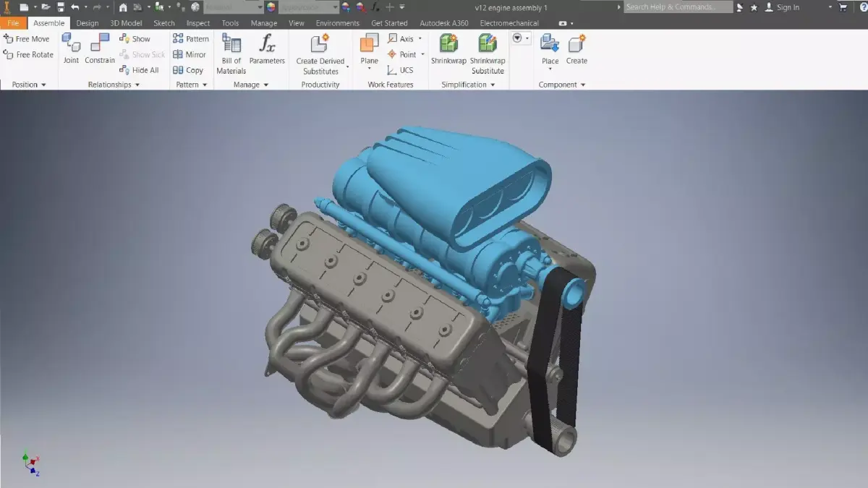Switch to the Design tab
This screenshot has height=488, width=868.
point(88,23)
